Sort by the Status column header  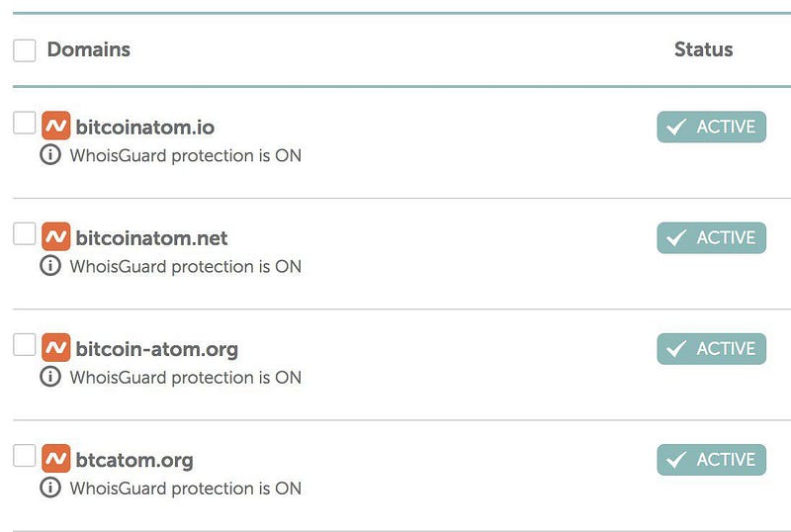click(704, 49)
